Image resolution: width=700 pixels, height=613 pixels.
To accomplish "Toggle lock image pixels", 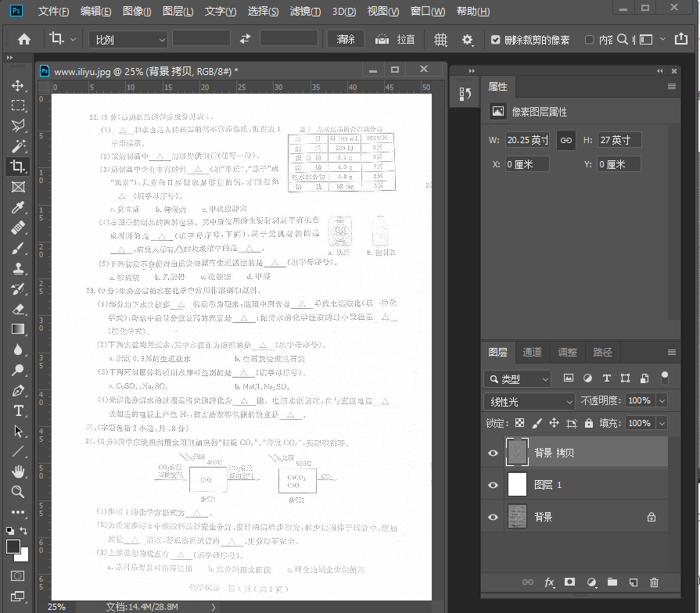I will (x=537, y=423).
